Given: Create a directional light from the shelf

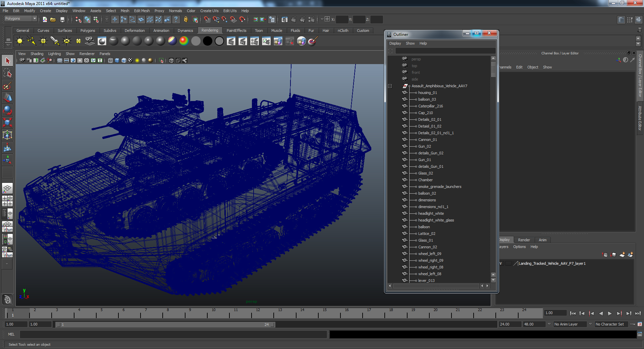Looking at the screenshot, I should [32, 41].
